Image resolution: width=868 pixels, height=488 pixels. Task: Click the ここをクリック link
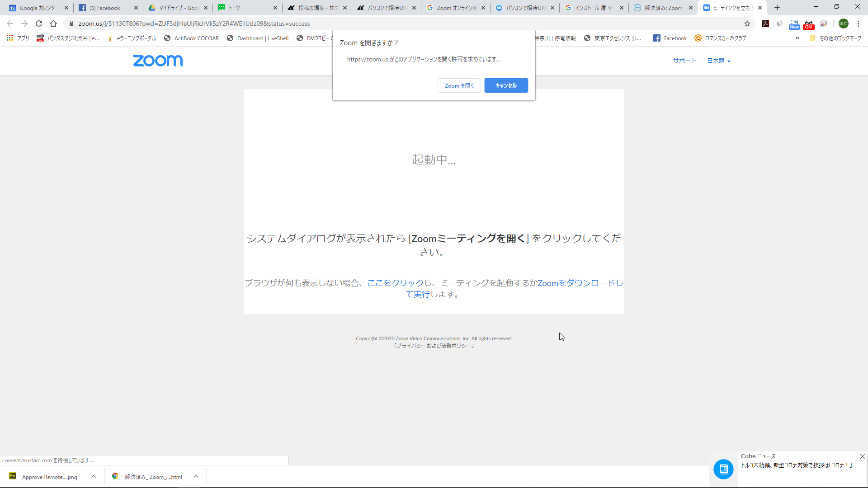[x=395, y=283]
